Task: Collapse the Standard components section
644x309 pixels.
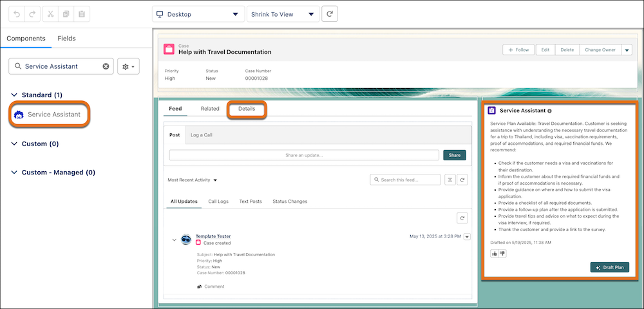Action: coord(15,95)
